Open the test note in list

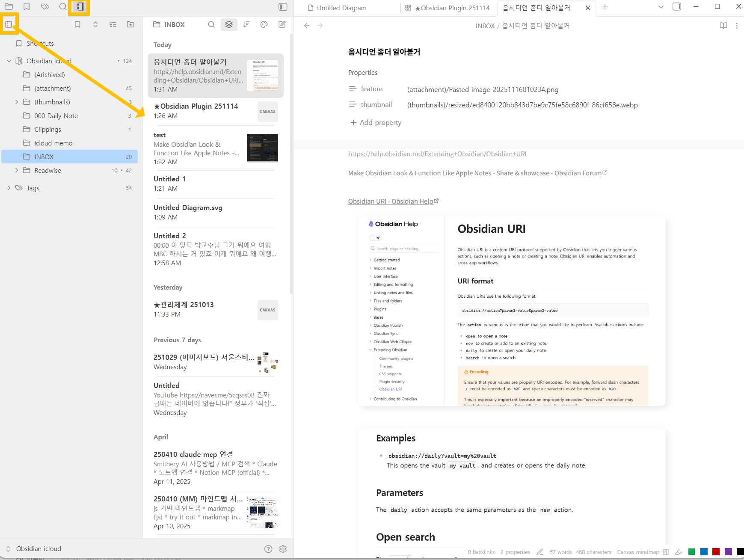tap(216, 148)
